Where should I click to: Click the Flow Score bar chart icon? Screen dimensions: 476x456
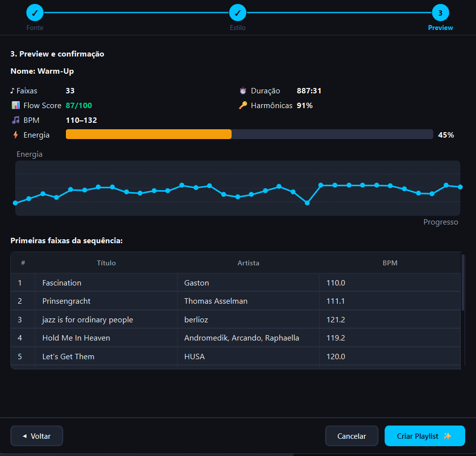pyautogui.click(x=16, y=105)
